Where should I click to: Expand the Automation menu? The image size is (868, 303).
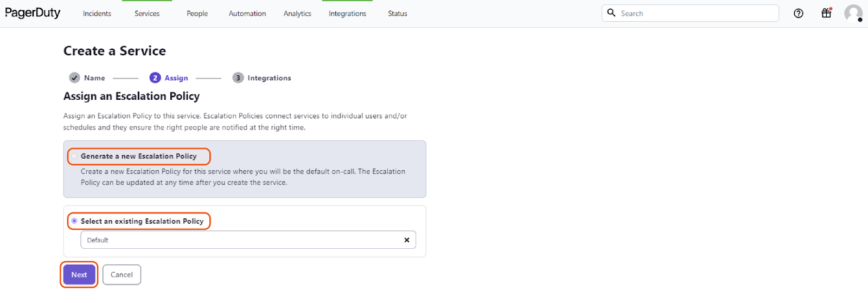247,14
